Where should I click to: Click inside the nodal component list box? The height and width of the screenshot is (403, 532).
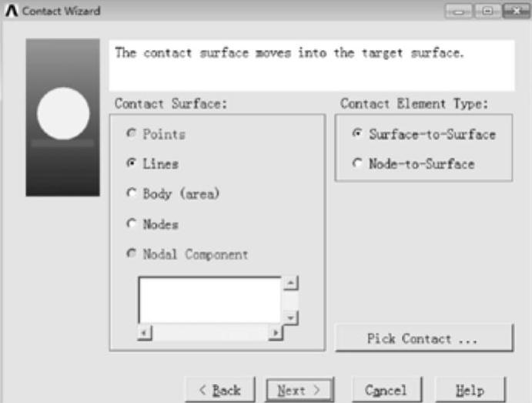click(x=209, y=300)
